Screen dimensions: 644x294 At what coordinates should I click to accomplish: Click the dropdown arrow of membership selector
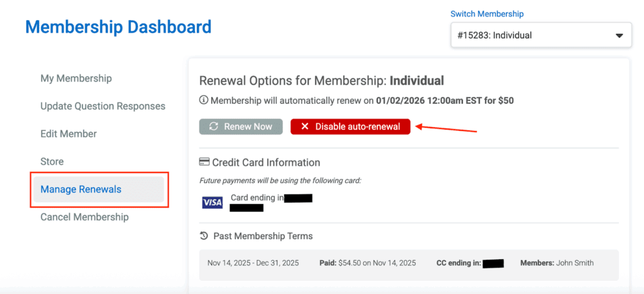point(619,36)
